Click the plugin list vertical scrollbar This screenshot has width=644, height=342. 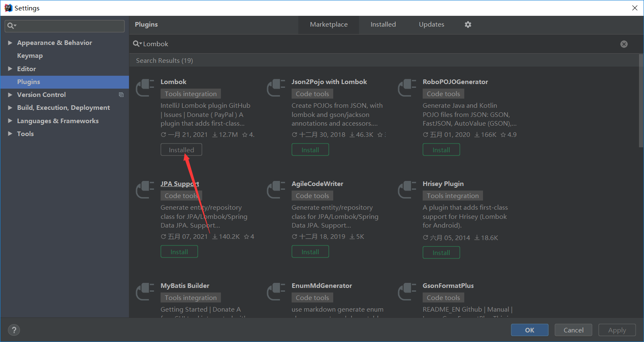[641, 101]
